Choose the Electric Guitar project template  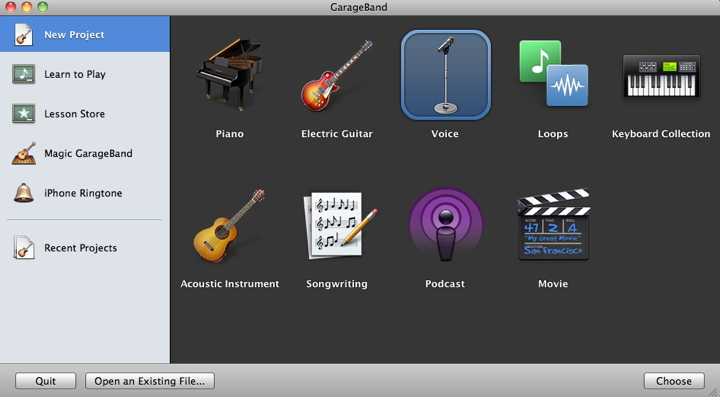click(x=337, y=75)
